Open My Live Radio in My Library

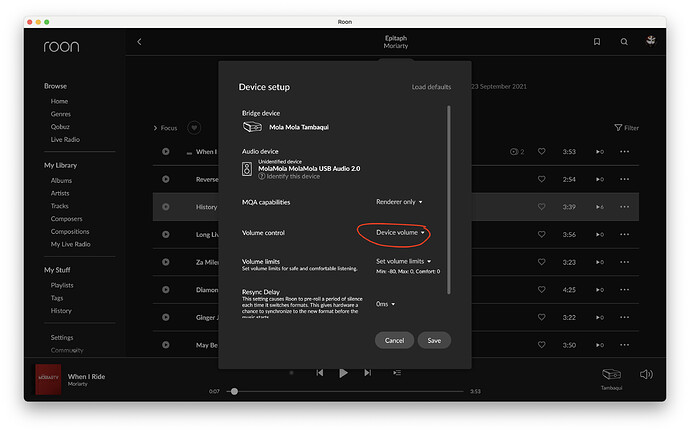(x=70, y=244)
